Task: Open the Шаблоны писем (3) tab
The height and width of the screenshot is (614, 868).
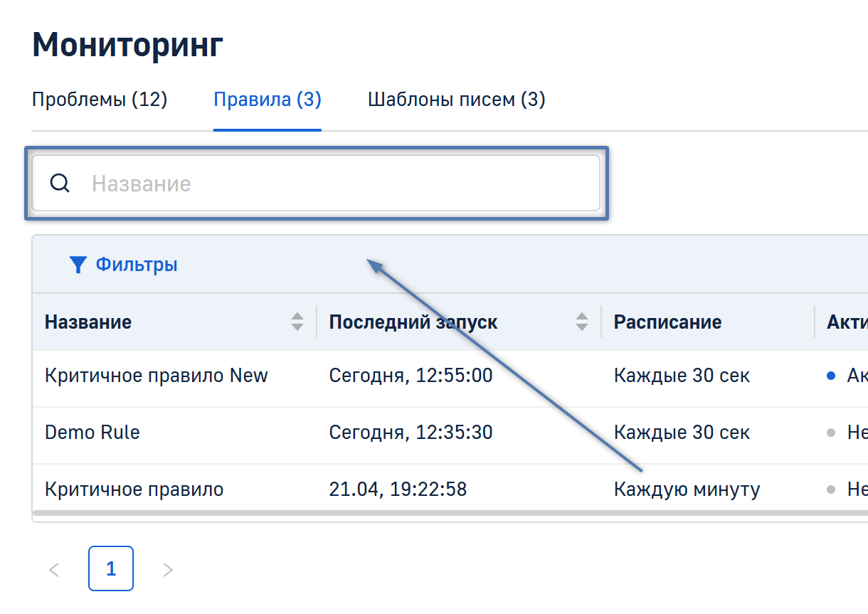Action: click(456, 100)
